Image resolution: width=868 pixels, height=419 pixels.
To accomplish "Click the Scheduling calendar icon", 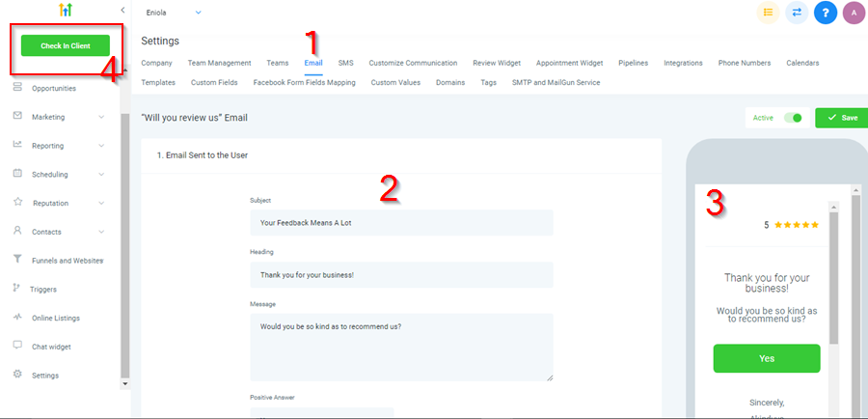I will (x=17, y=174).
